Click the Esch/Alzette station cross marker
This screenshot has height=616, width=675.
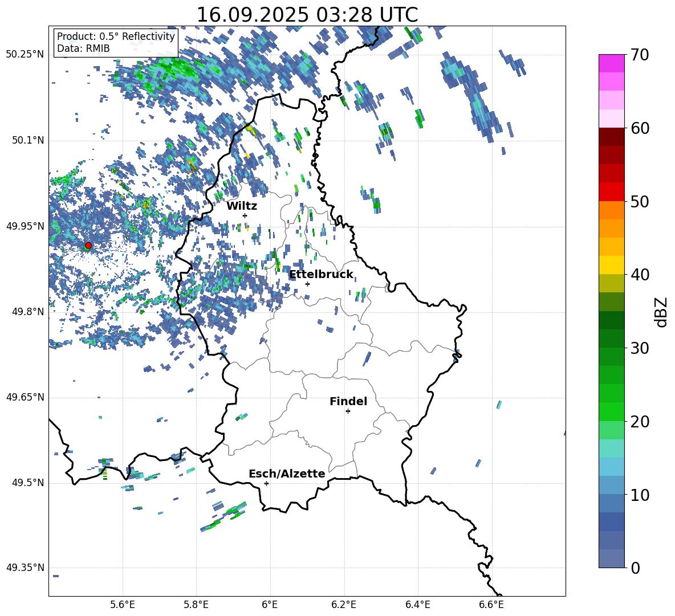[266, 483]
